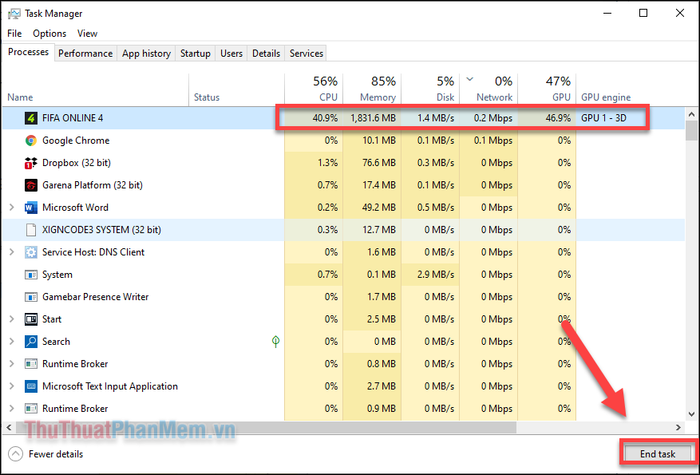Image resolution: width=700 pixels, height=475 pixels.
Task: Expand the Microsoft Text Input Application group
Action: coord(12,386)
